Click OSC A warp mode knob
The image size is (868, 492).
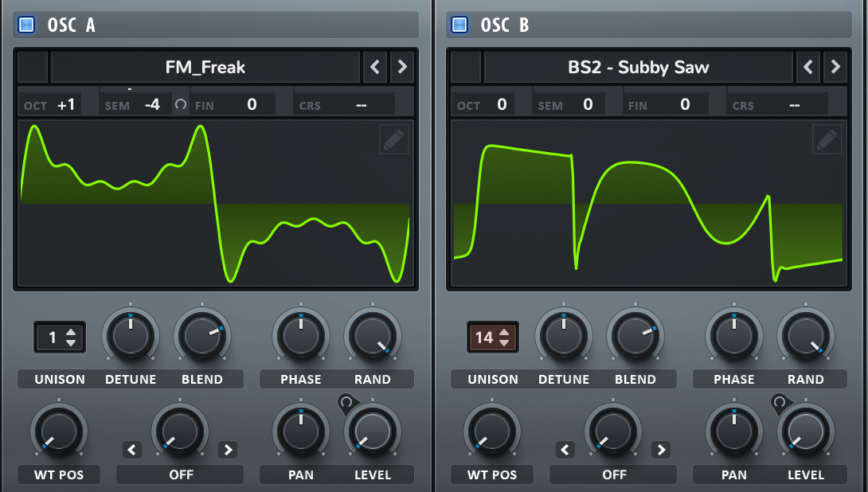[180, 431]
